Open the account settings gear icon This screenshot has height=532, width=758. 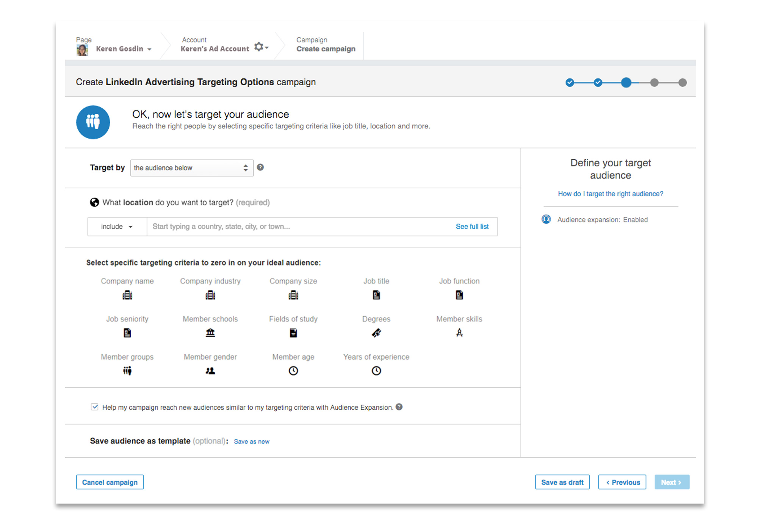pyautogui.click(x=259, y=47)
